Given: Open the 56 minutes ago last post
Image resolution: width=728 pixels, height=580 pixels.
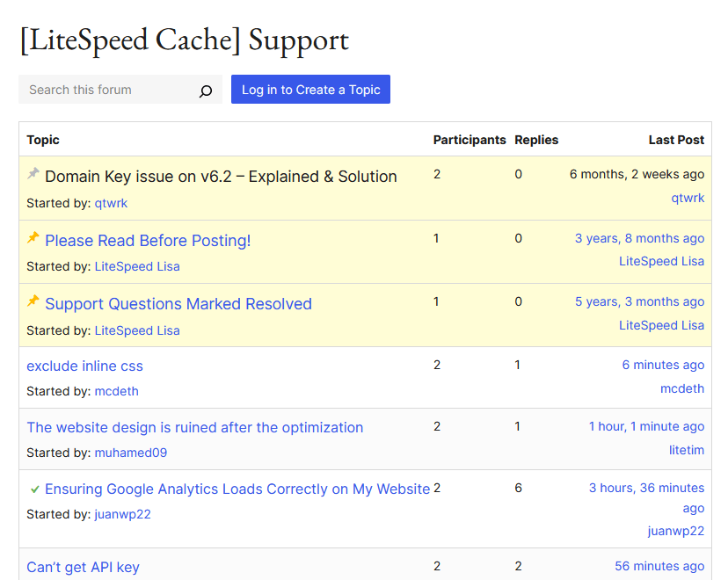Looking at the screenshot, I should point(659,566).
